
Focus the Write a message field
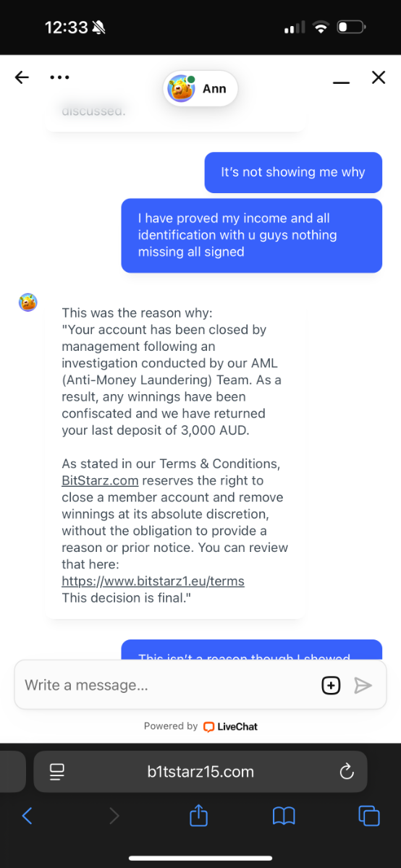pyautogui.click(x=166, y=685)
